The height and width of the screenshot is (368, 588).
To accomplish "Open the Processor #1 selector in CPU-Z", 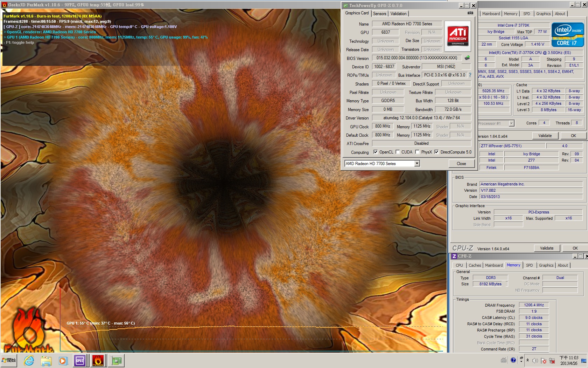I will [511, 123].
